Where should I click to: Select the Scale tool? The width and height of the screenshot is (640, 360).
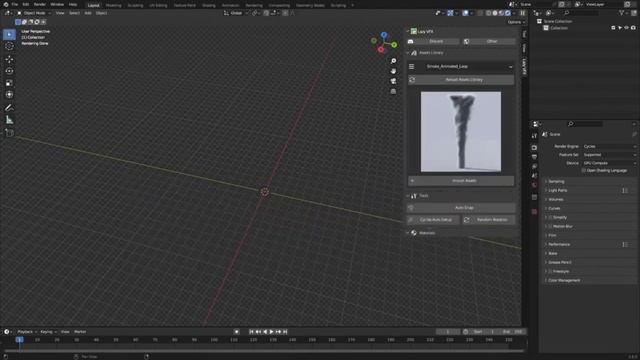pos(9,83)
